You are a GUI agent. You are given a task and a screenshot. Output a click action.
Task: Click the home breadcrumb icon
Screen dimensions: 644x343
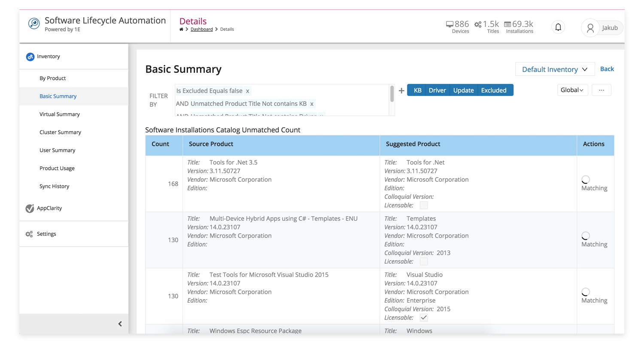[182, 29]
